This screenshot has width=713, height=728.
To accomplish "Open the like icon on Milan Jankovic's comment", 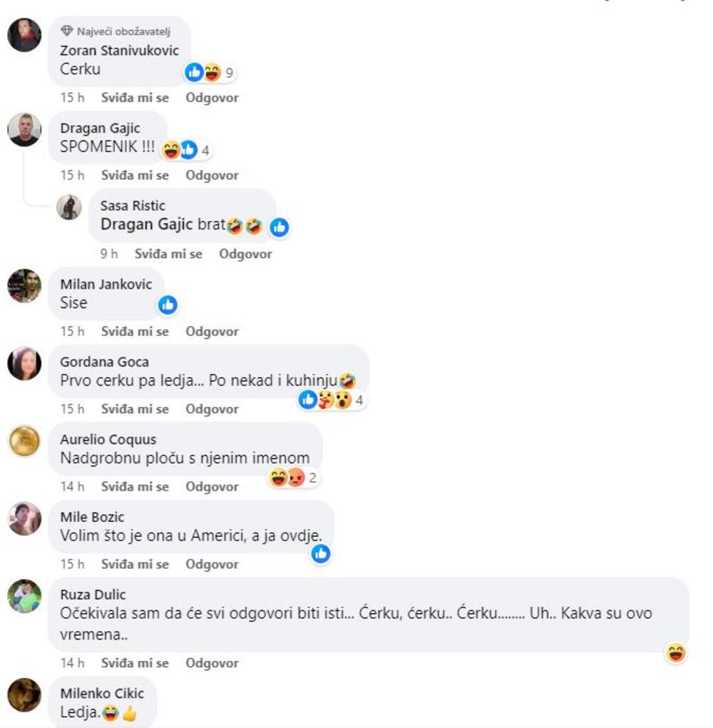I will pos(168,305).
